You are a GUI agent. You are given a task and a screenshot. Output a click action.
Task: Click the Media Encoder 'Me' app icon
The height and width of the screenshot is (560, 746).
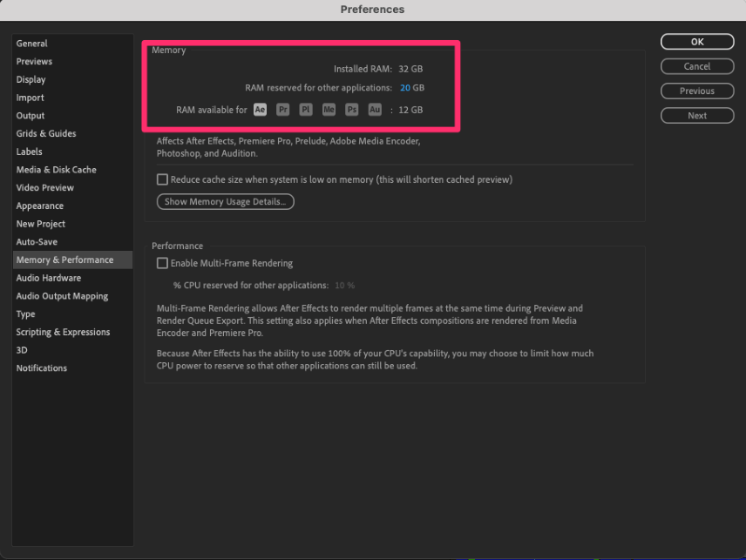pyautogui.click(x=329, y=110)
